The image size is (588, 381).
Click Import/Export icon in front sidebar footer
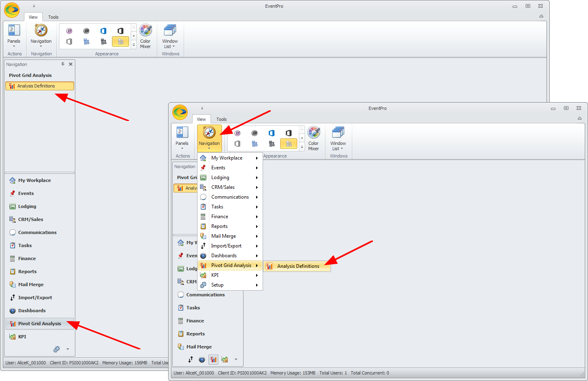[191, 359]
